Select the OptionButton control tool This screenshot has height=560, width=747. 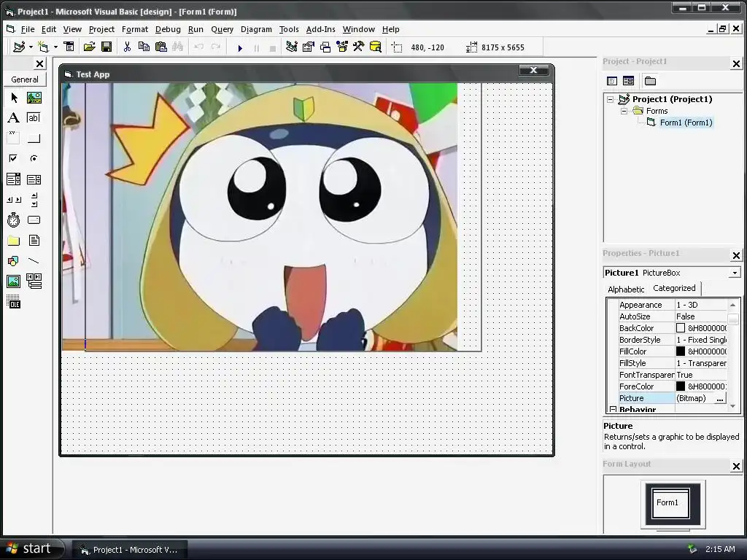tap(34, 158)
